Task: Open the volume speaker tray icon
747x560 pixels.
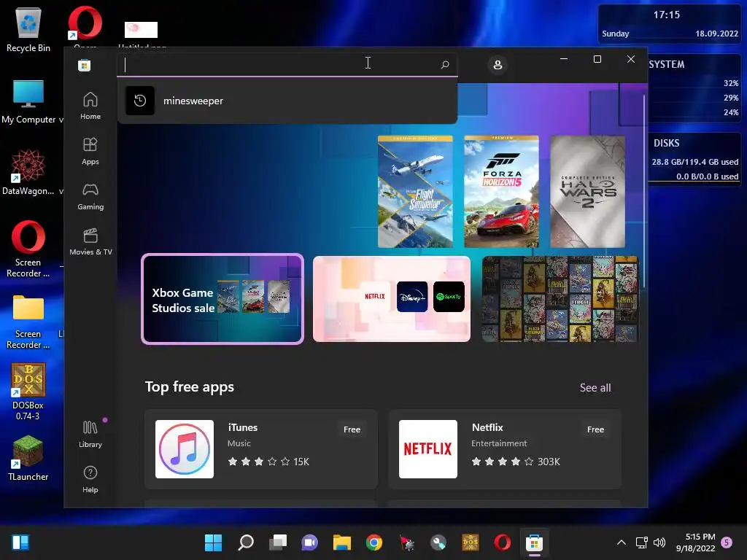Action: 659,542
